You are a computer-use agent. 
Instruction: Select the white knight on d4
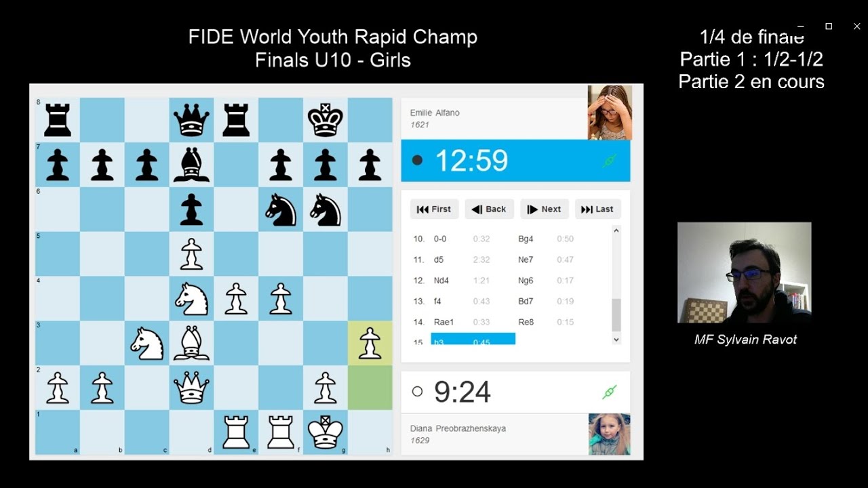[191, 299]
